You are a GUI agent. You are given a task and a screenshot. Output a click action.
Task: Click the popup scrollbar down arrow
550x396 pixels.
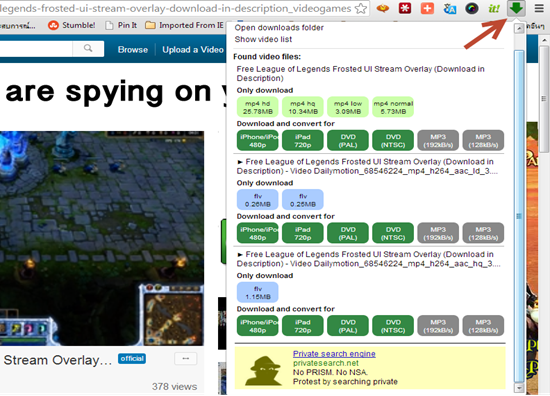point(519,388)
